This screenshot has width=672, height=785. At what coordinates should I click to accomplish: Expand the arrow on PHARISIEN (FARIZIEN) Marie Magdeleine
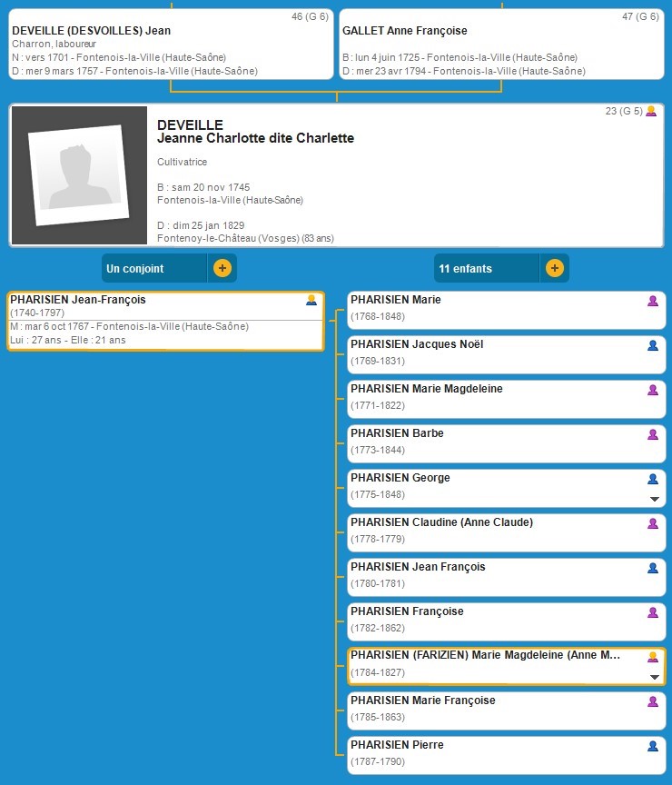653,677
